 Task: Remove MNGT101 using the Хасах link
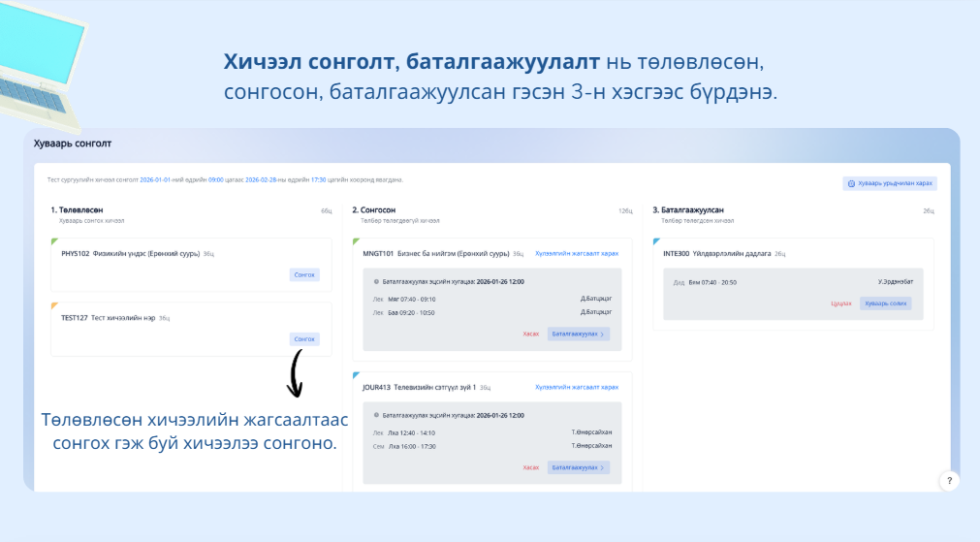(530, 334)
